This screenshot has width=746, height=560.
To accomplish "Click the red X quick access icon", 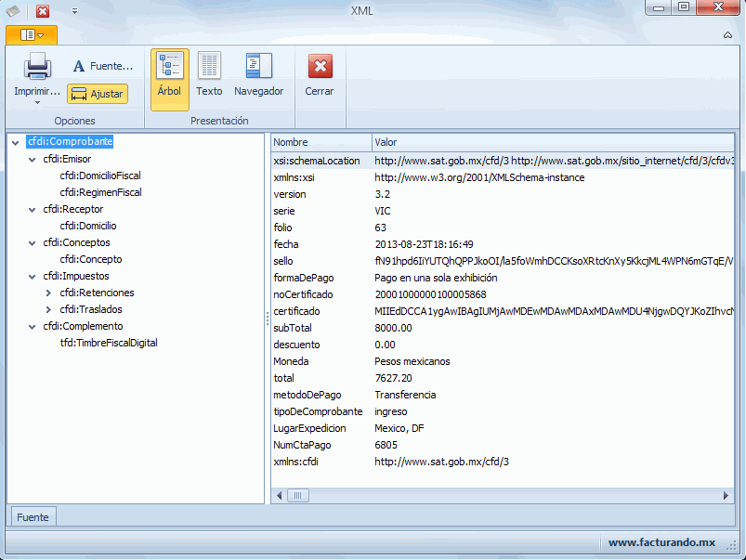I will click(43, 11).
